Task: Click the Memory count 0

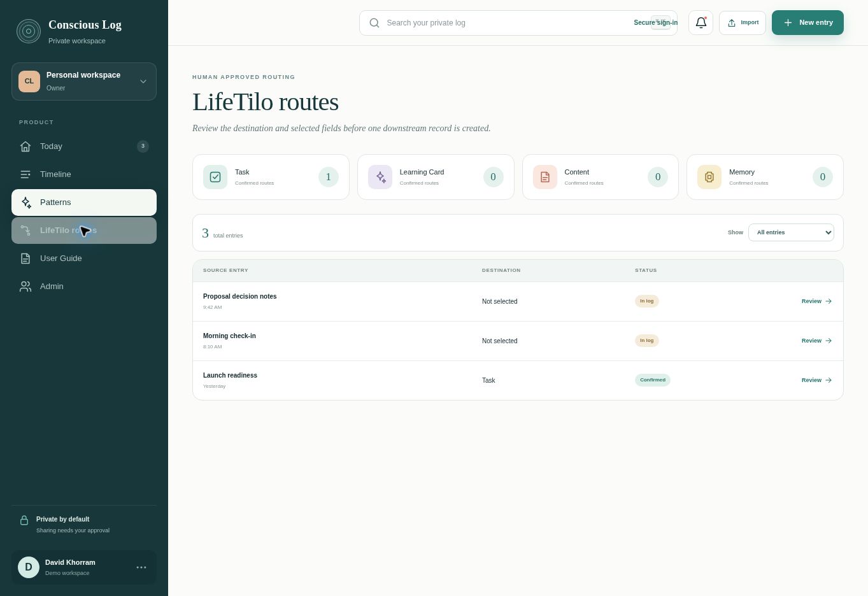Action: [823, 177]
